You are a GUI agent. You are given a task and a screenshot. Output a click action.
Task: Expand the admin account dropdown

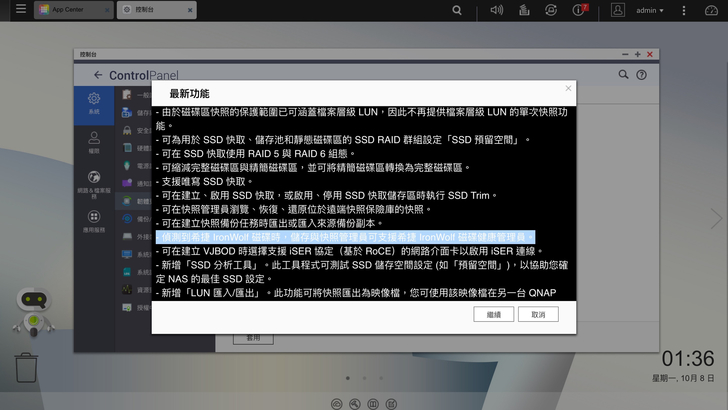coord(650,10)
